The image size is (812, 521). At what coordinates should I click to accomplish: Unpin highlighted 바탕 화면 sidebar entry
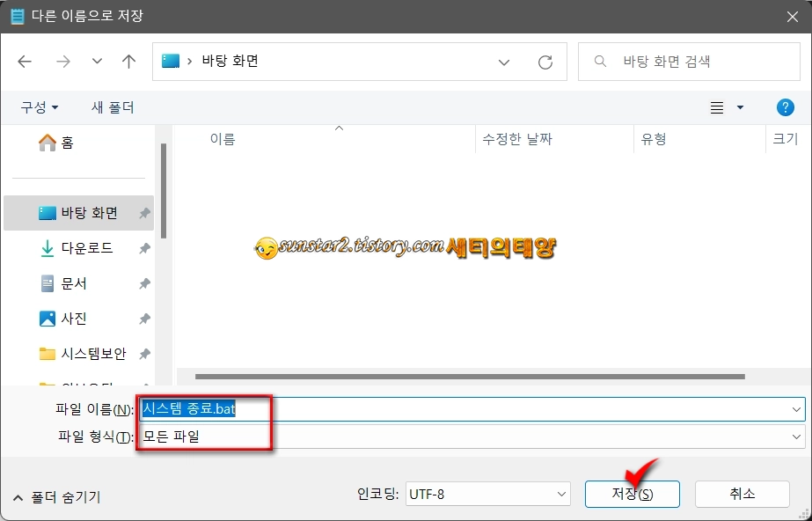click(145, 212)
